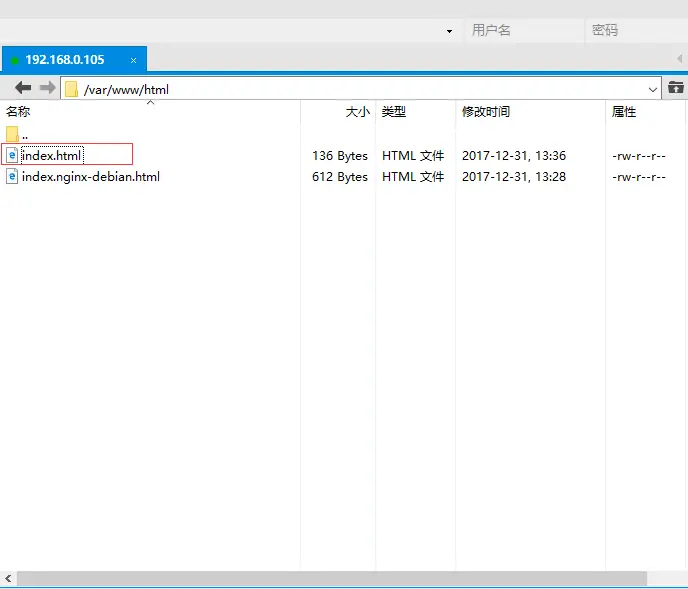Click the horizontal scrollbar left arrow
Viewport: 688px width, 589px height.
(8, 578)
